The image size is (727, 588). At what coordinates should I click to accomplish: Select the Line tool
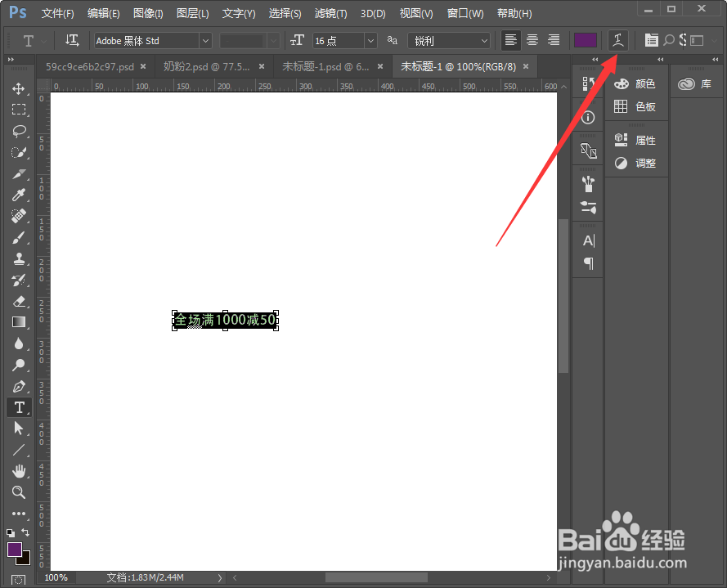[19, 450]
